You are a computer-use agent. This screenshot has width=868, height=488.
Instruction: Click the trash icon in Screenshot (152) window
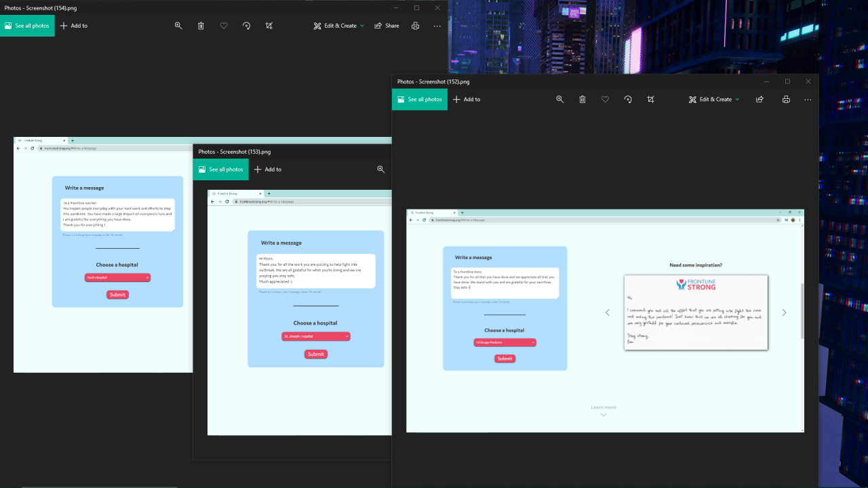[583, 100]
